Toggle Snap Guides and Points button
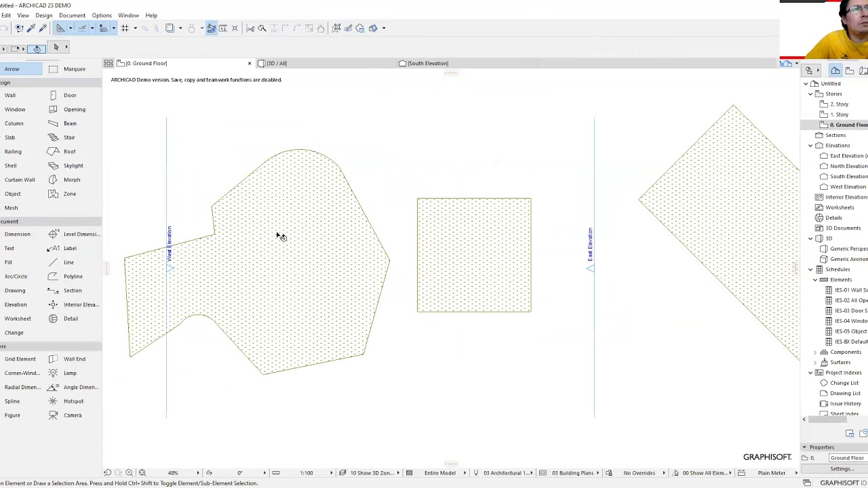868x488 pixels. pos(82,28)
